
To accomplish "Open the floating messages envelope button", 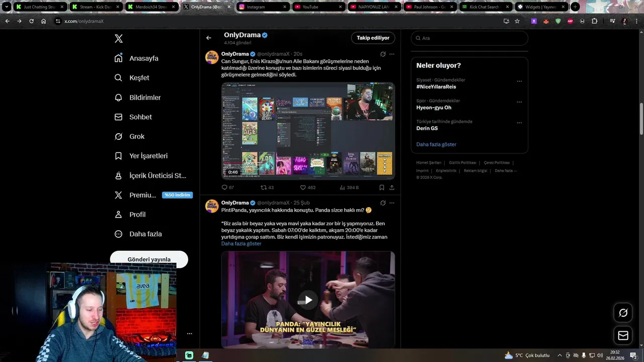I will [x=623, y=335].
